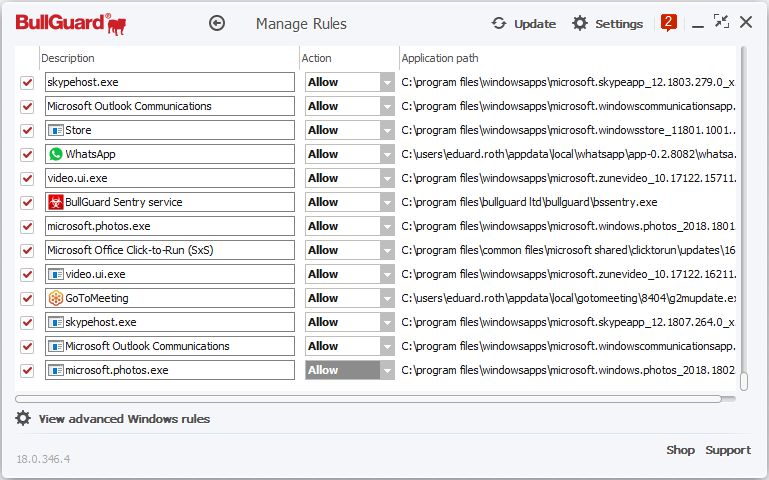The image size is (769, 480).
Task: Click the gear icon beside View advanced Windows rules
Action: click(23, 419)
